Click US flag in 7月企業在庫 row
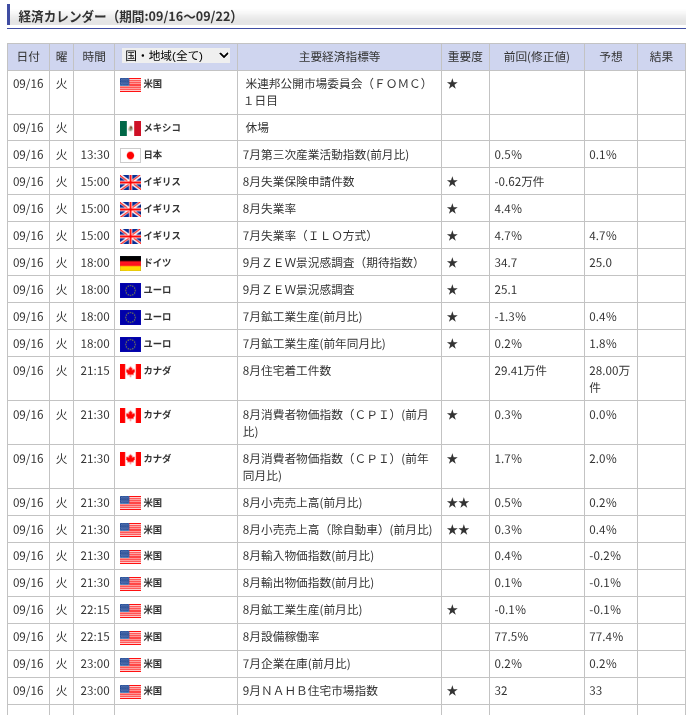Image resolution: width=691 pixels, height=715 pixels. [130, 664]
